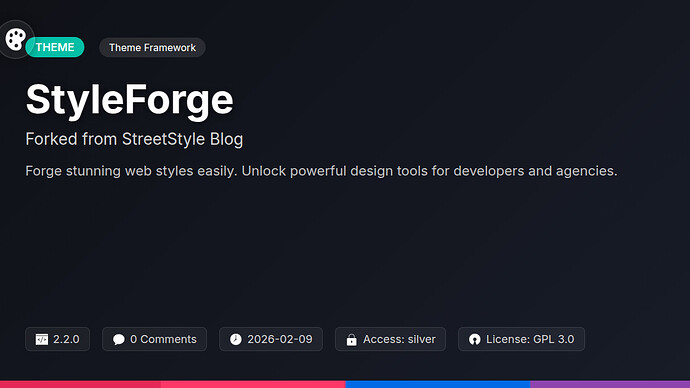Open the Theme Framework tag
690x388 pixels.
[x=152, y=48]
